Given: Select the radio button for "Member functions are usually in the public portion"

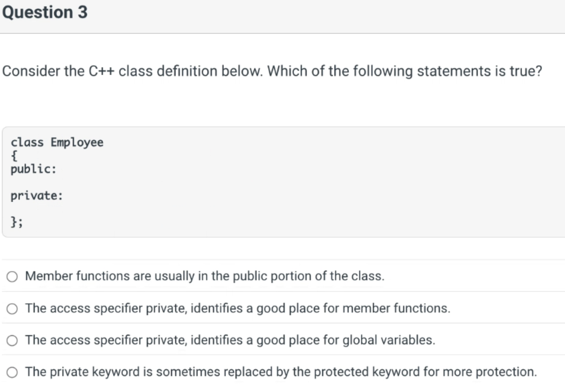Looking at the screenshot, I should tap(13, 277).
